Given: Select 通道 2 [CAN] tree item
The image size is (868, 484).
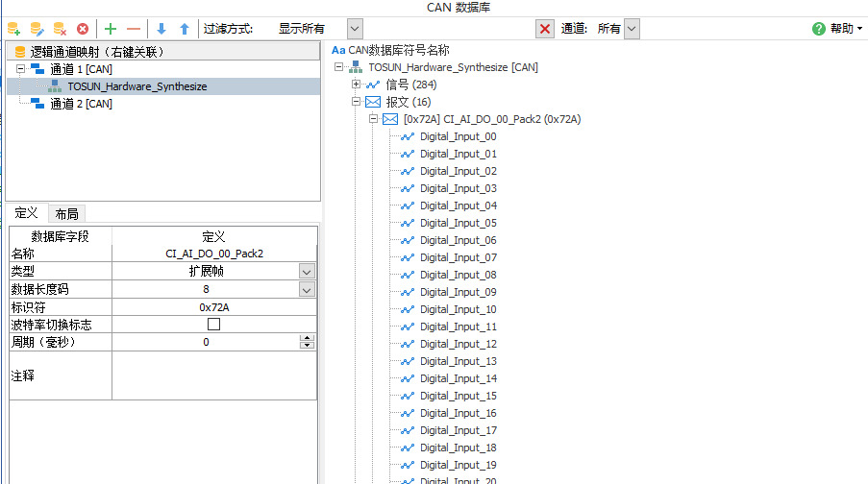Looking at the screenshot, I should [81, 104].
